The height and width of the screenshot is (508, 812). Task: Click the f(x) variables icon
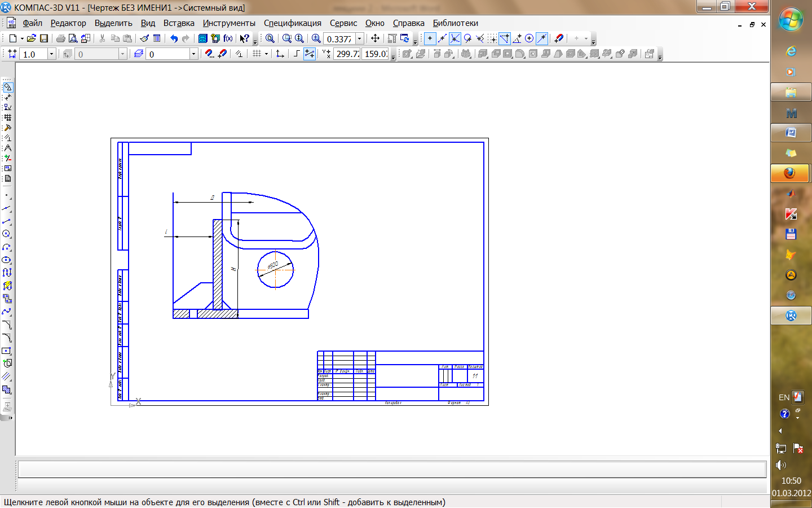228,38
